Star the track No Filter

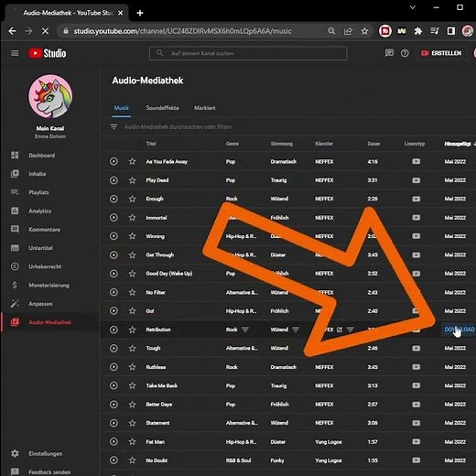132,292
